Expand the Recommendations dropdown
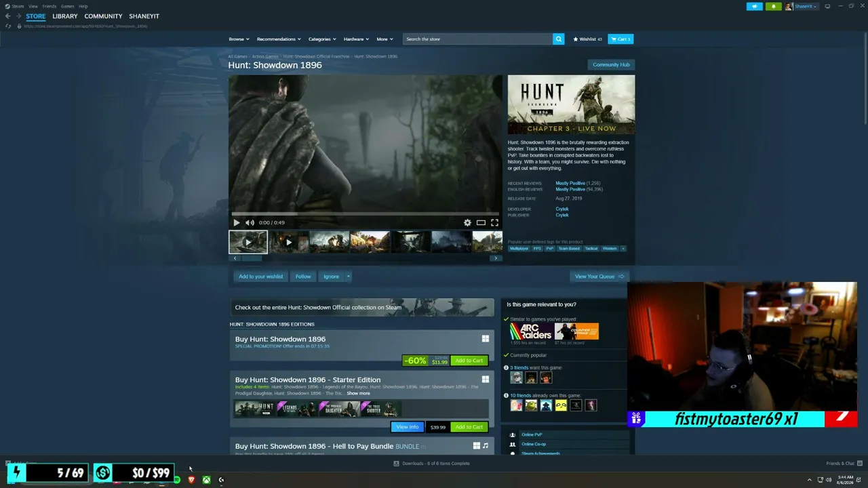Screen dimensions: 868x488 (279, 39)
